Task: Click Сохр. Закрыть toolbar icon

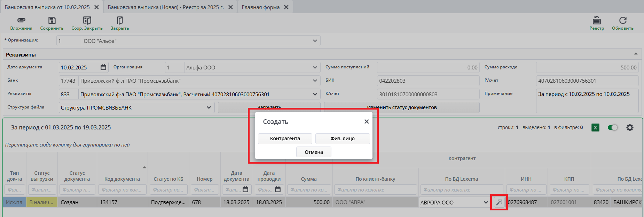Action: pos(87,20)
